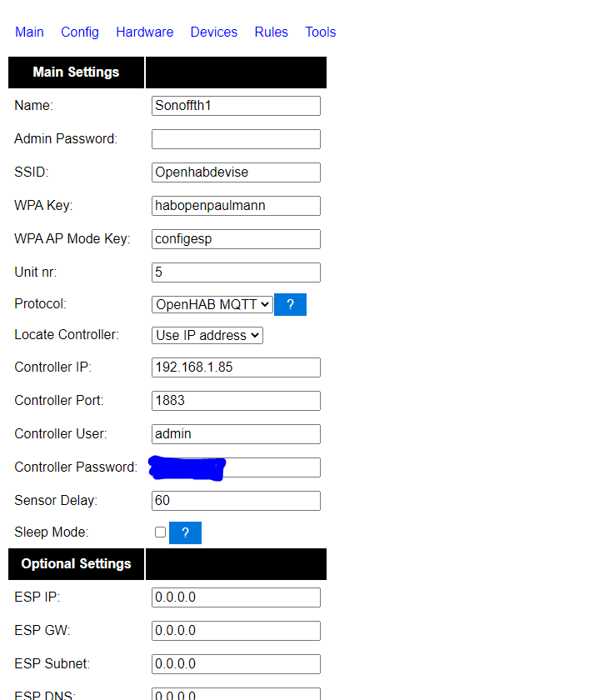
Task: Expand the Protocol dropdown showing OpenHAB MQTT
Action: point(212,304)
